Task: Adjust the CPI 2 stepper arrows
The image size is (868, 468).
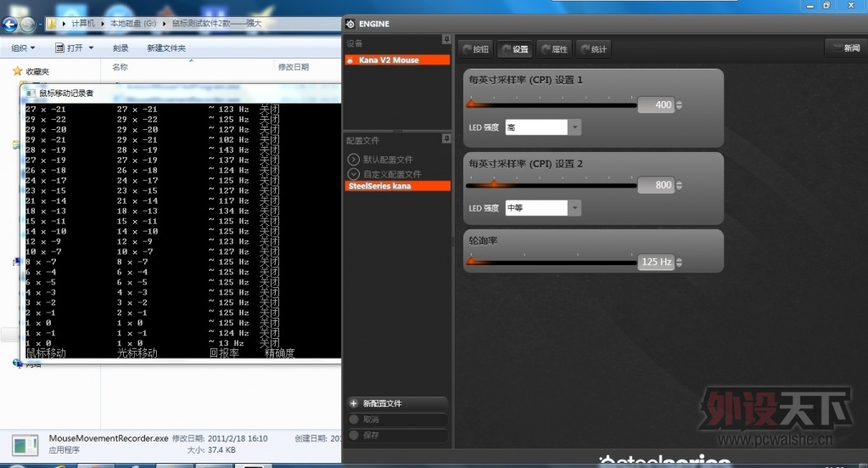Action: [680, 185]
